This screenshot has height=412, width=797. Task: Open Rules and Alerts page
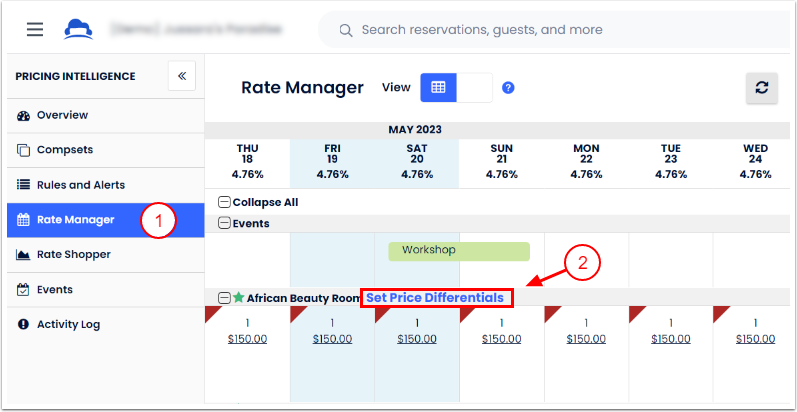[x=106, y=185]
